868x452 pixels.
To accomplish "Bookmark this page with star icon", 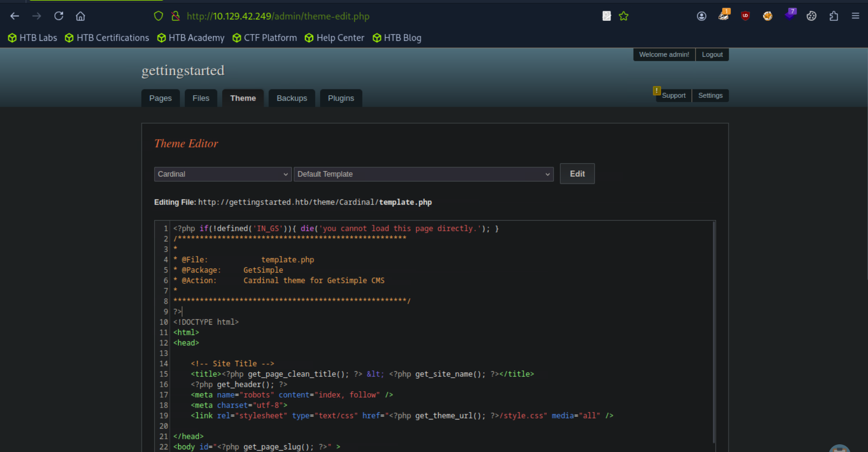I will [624, 16].
